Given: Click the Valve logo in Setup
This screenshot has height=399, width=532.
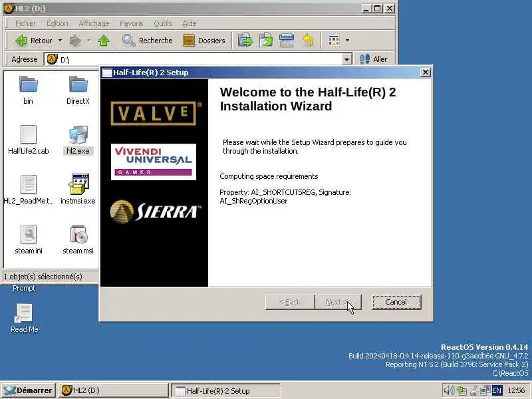Looking at the screenshot, I should pyautogui.click(x=154, y=113).
